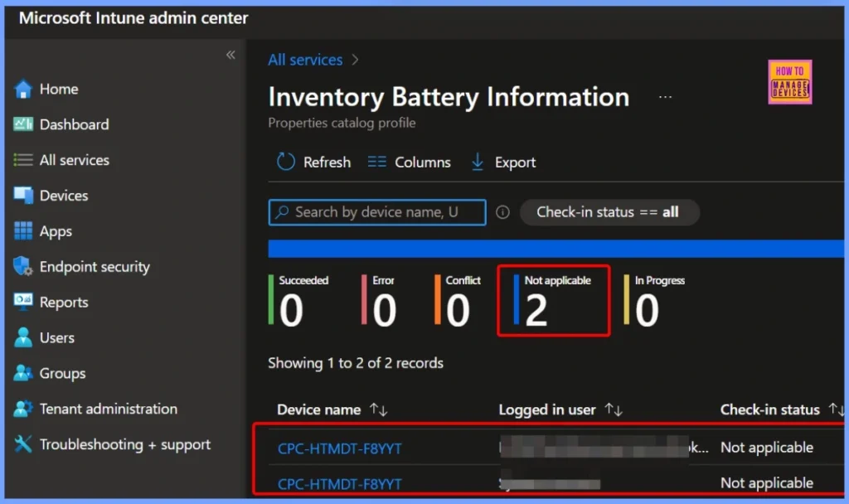Sort by Device name arrows
849x504 pixels.
coord(378,409)
